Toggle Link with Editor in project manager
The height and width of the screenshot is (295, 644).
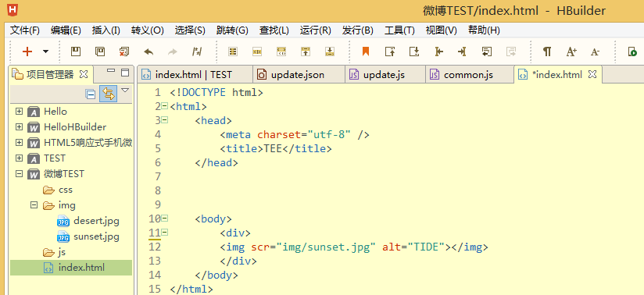coord(109,94)
